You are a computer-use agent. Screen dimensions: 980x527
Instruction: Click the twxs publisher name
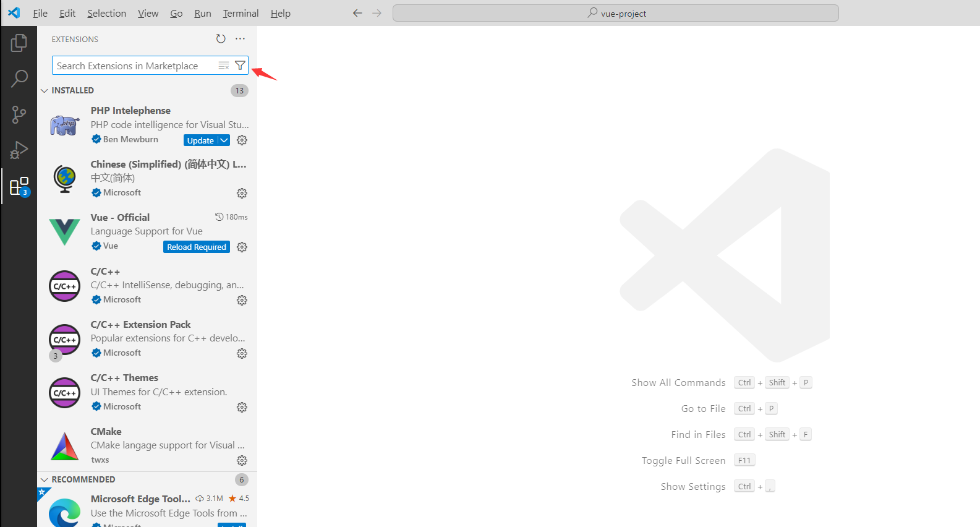tap(100, 460)
